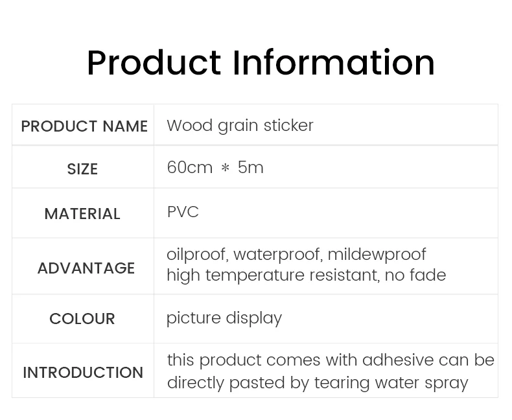Select the COLOUR label cell
Image resolution: width=512 pixels, height=420 pixels.
[83, 319]
